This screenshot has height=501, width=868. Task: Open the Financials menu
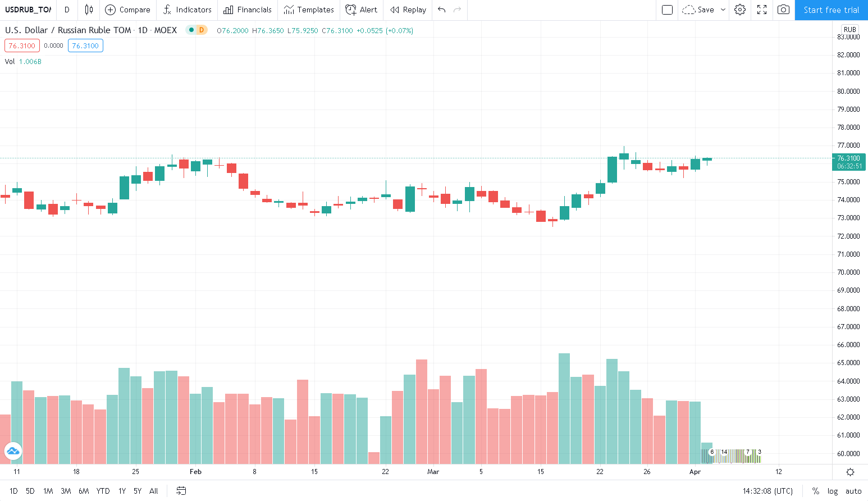(x=248, y=10)
